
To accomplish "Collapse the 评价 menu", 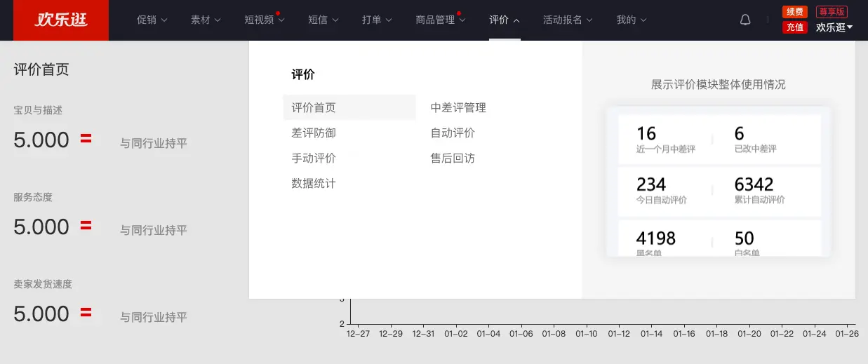I will [505, 20].
